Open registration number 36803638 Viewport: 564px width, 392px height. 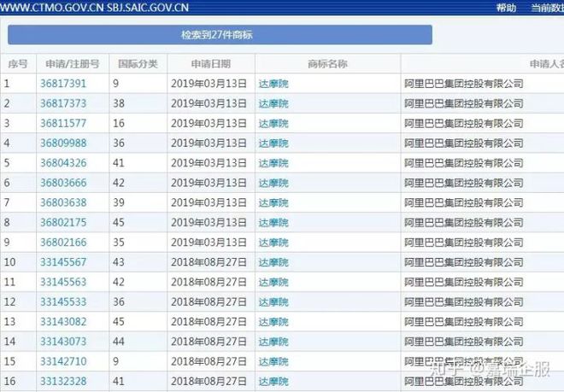[63, 202]
